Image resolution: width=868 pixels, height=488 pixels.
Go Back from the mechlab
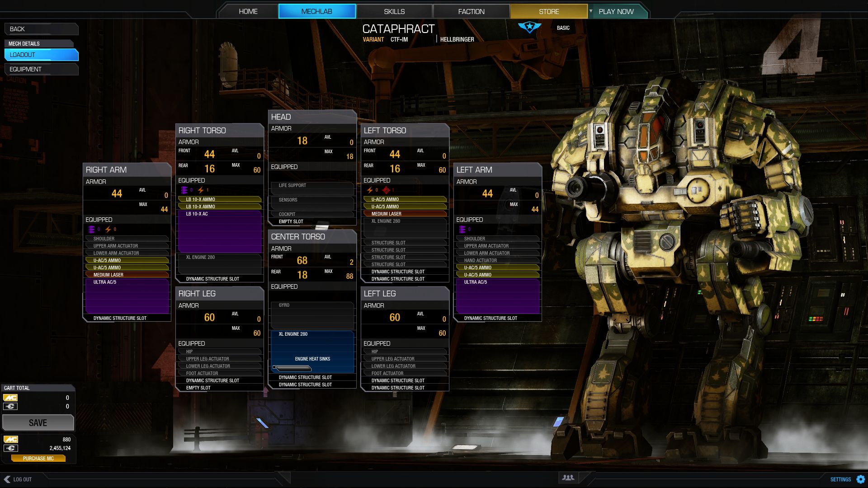pos(41,29)
